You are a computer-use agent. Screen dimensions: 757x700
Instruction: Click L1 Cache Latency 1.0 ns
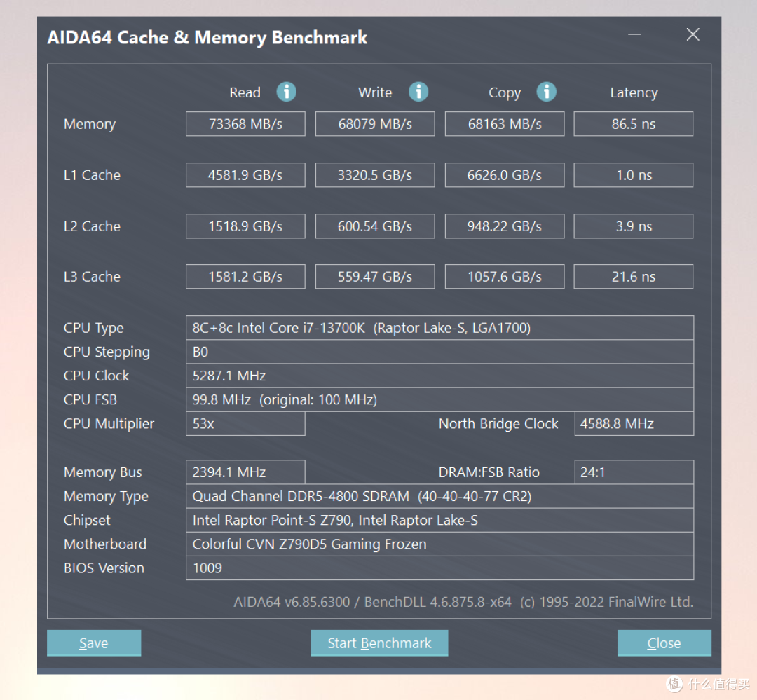[x=634, y=174]
